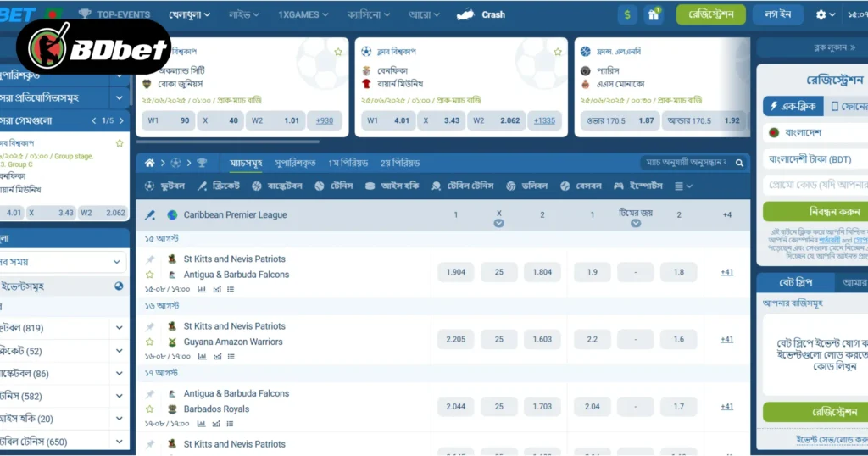Select টেনিস sport filter

coord(334,186)
